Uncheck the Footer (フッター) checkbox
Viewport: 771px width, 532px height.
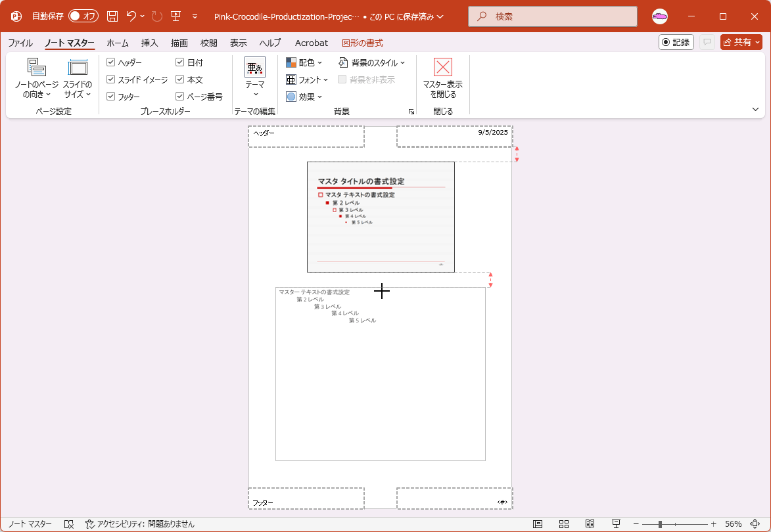click(110, 97)
